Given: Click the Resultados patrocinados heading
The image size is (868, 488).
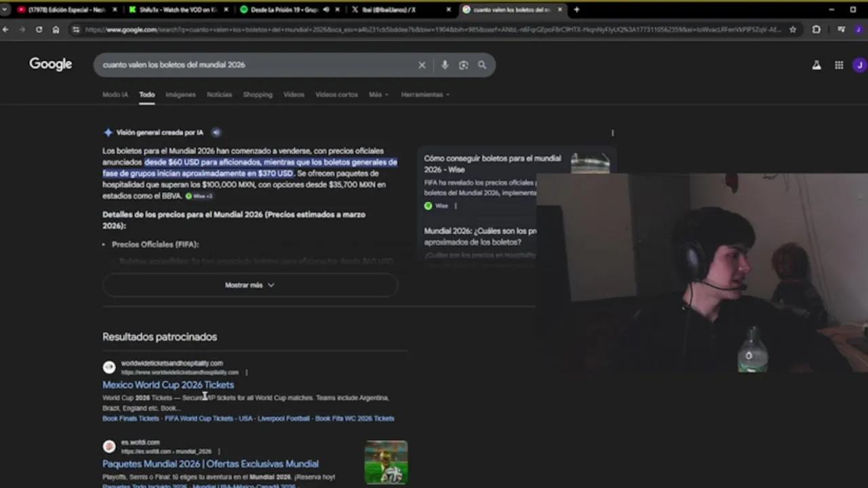Looking at the screenshot, I should click(159, 337).
